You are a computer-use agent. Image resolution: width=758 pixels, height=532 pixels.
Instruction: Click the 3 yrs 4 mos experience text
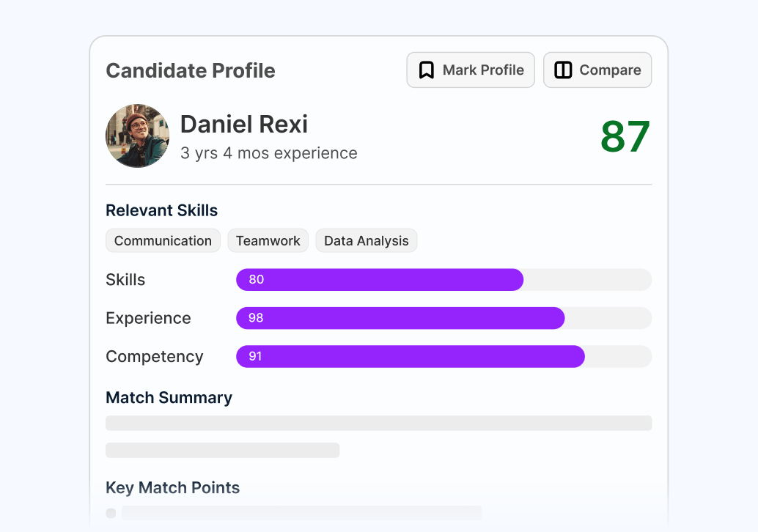tap(269, 153)
